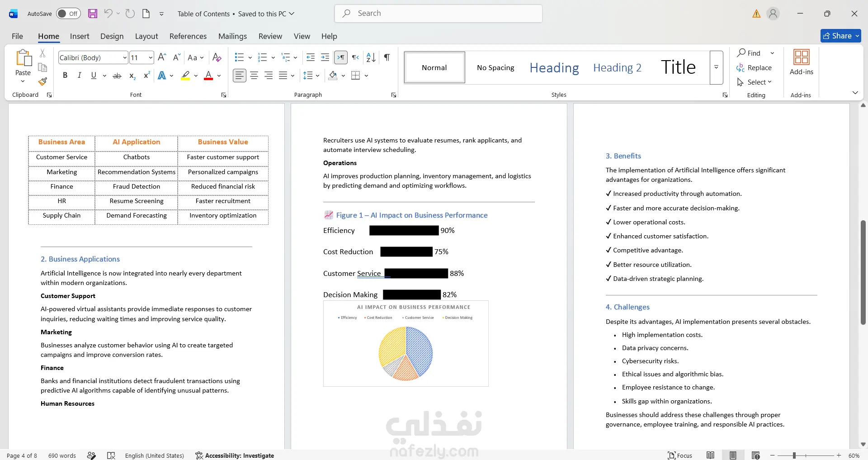Apply the Heading 2 style
Screen dimensions: 868x460
pyautogui.click(x=617, y=67)
